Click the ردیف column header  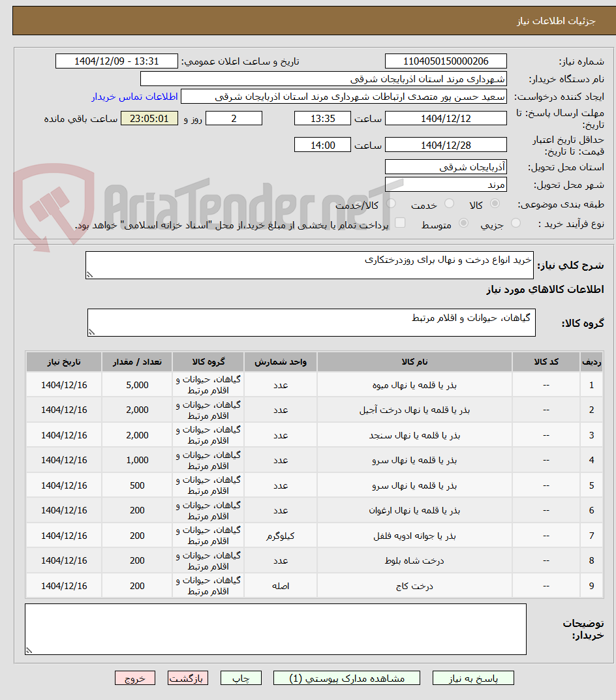click(x=591, y=361)
